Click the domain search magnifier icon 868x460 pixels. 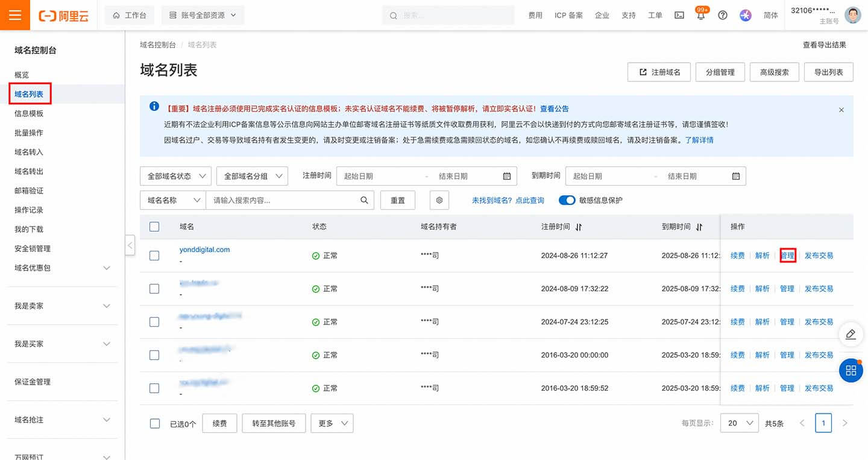pos(364,200)
